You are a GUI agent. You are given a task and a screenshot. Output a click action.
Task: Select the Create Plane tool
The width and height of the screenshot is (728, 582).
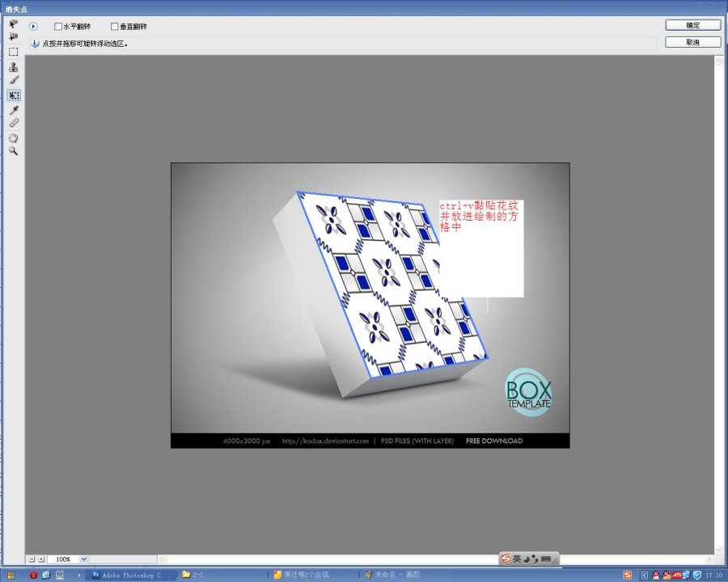(14, 36)
